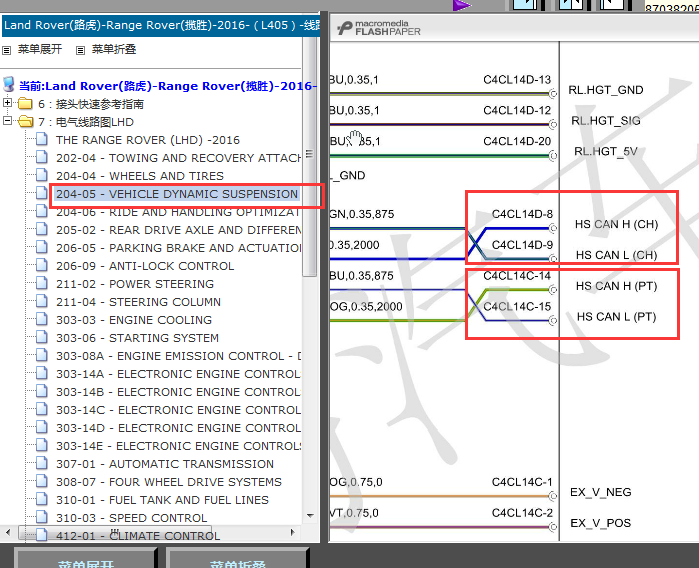
Task: Click the bottom 菜单展开 button
Action: pyautogui.click(x=86, y=558)
